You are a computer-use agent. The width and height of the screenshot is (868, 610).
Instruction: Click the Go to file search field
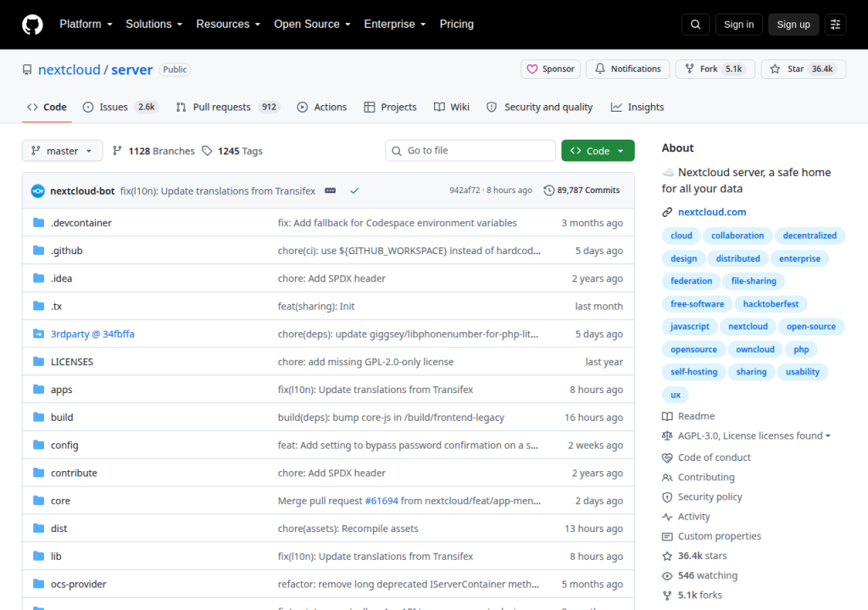(470, 151)
